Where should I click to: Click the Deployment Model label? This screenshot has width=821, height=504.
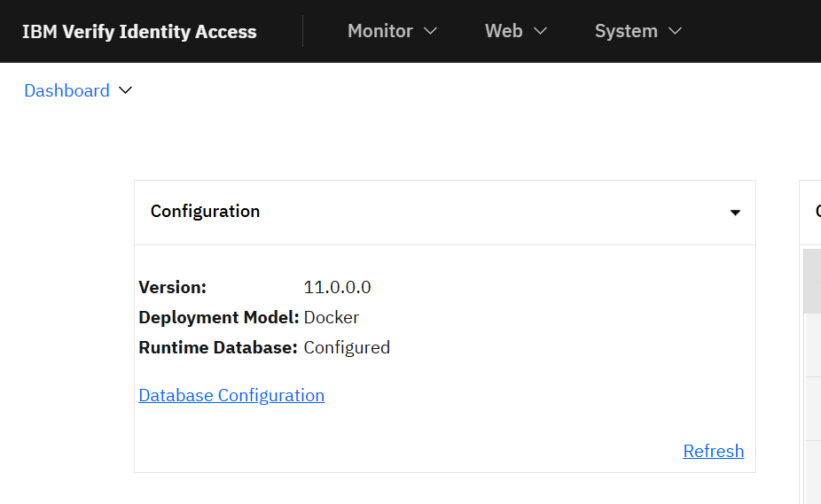click(218, 317)
